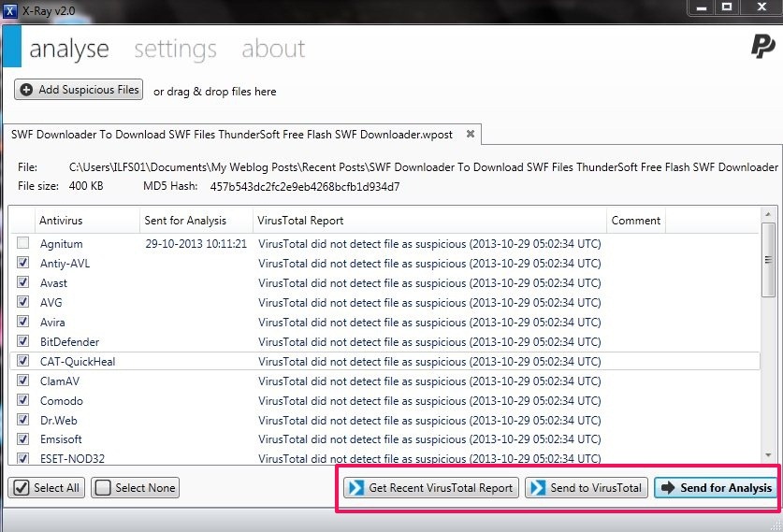Select the Antiy-AVL row name
The image size is (783, 532).
click(65, 264)
